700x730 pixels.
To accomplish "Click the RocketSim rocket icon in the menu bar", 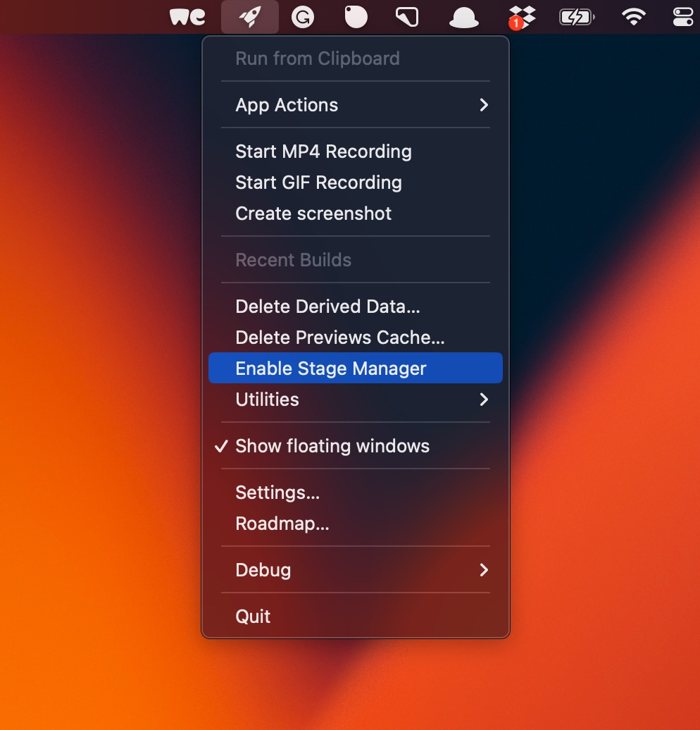I will (249, 16).
